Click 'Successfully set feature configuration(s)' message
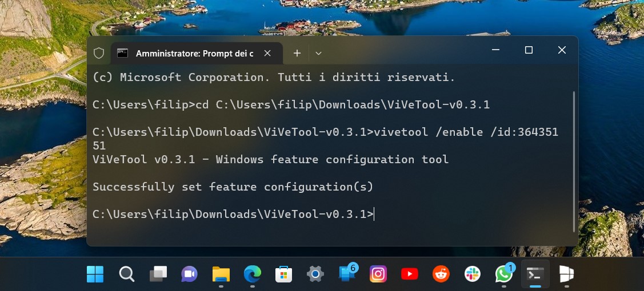 (x=233, y=187)
